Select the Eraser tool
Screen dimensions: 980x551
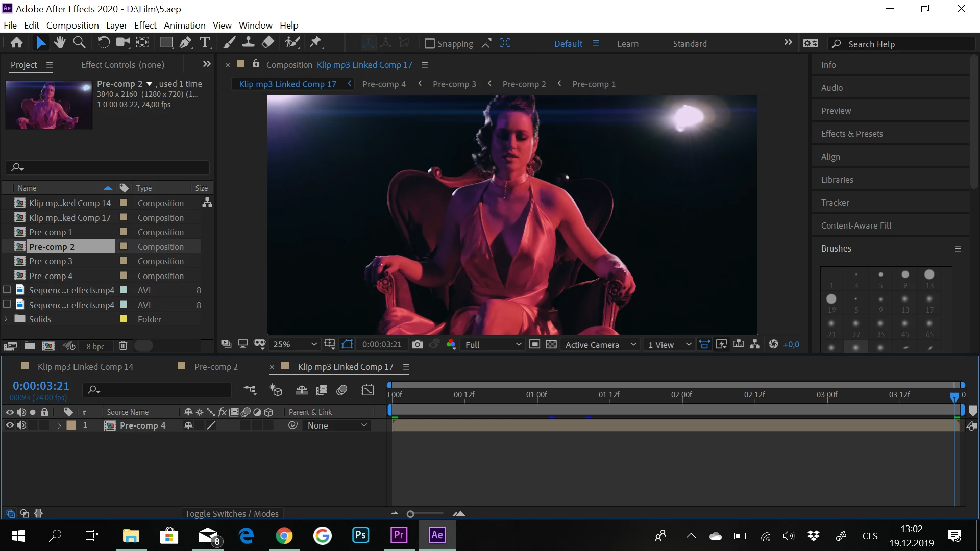coord(268,43)
